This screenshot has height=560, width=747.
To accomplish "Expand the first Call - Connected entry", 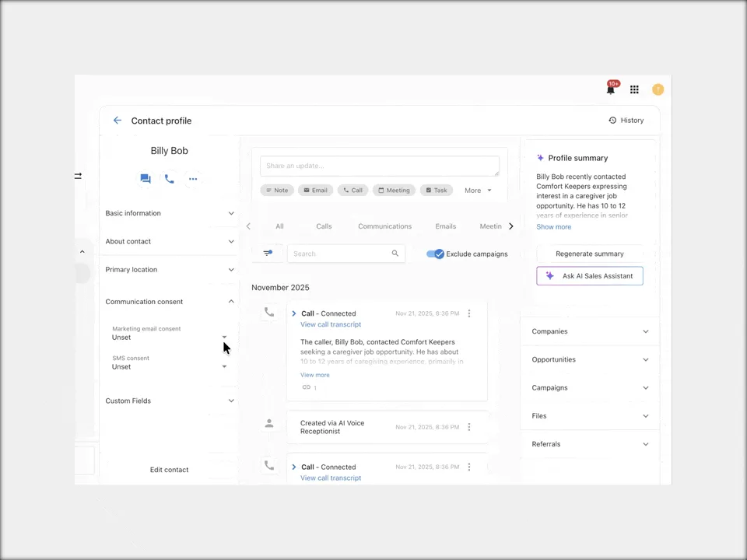I will point(294,313).
